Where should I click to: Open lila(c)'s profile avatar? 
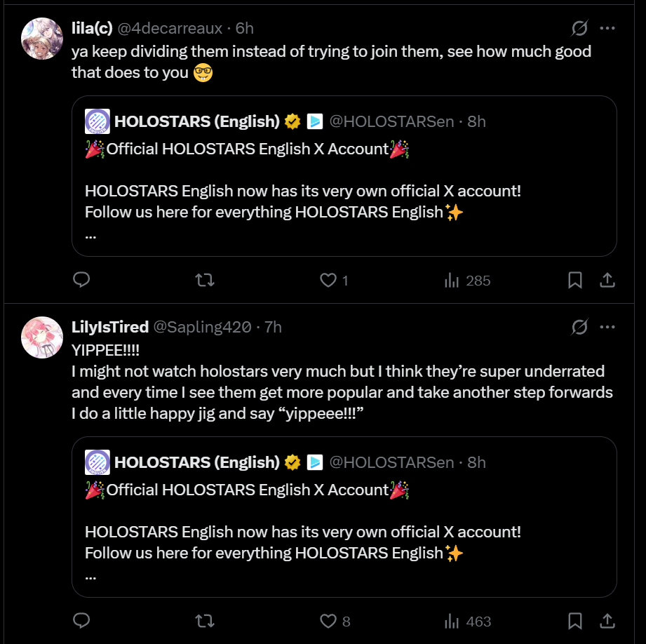tap(42, 39)
